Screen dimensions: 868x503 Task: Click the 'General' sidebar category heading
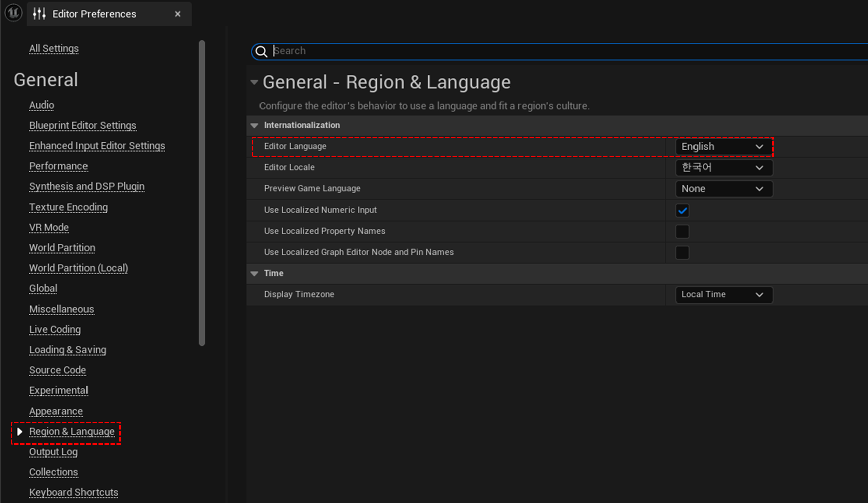46,80
